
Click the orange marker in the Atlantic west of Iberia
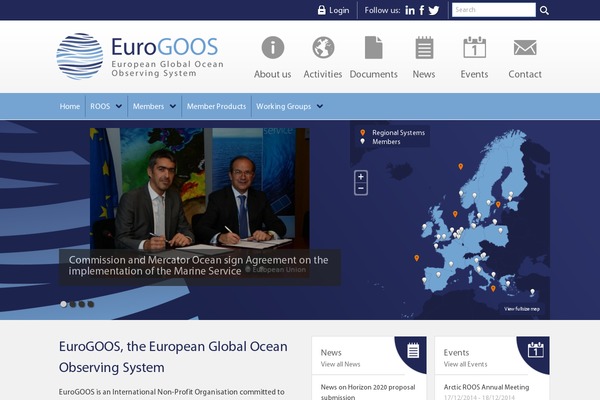(x=417, y=258)
